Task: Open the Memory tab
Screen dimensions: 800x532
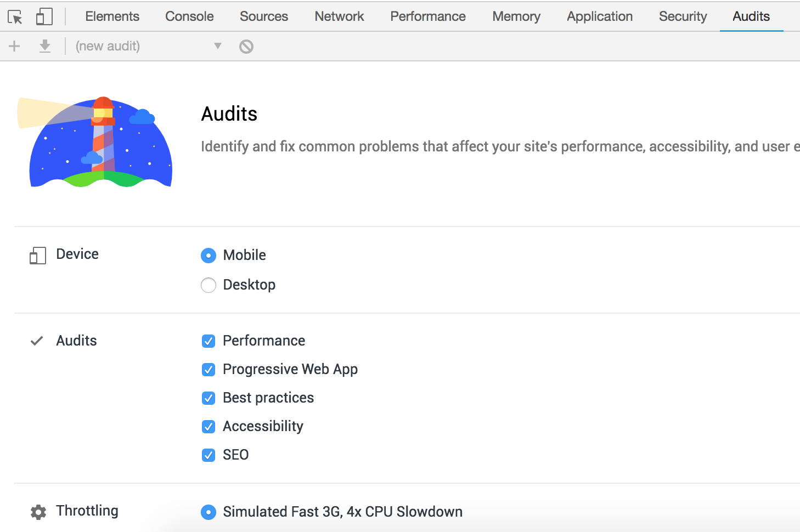Action: click(x=516, y=16)
